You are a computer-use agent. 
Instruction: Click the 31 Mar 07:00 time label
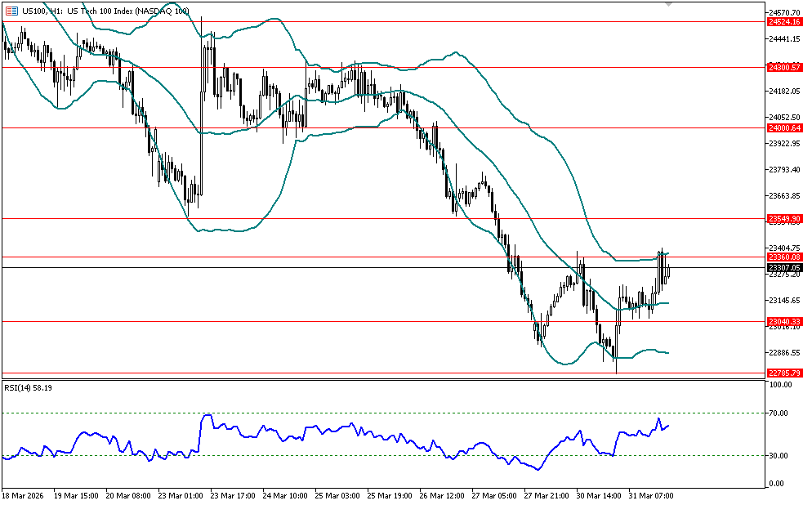pyautogui.click(x=653, y=496)
